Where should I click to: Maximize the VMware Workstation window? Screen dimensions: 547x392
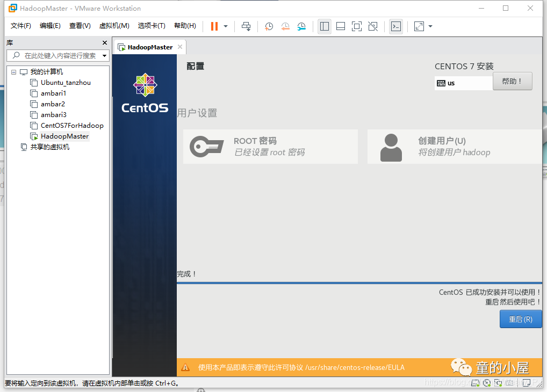[x=506, y=9]
